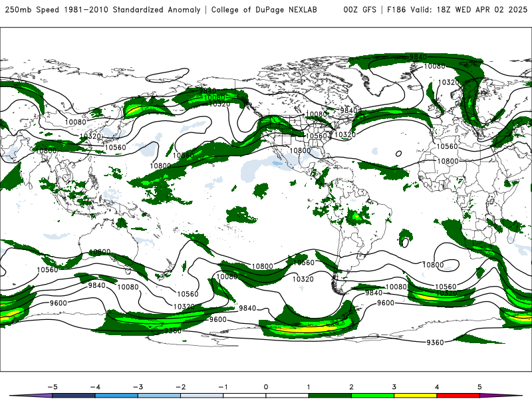Click the '-5' colorbar tick label

click(53, 387)
